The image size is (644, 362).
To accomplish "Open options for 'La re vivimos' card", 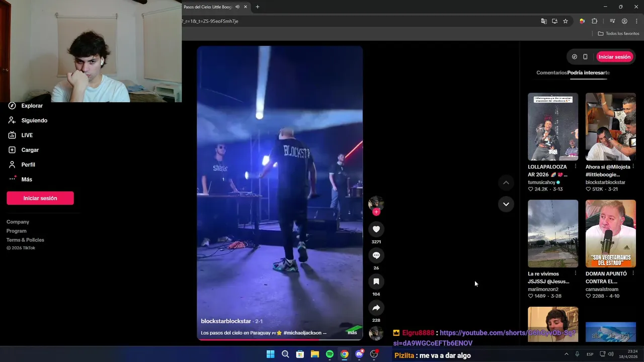I will click(576, 274).
